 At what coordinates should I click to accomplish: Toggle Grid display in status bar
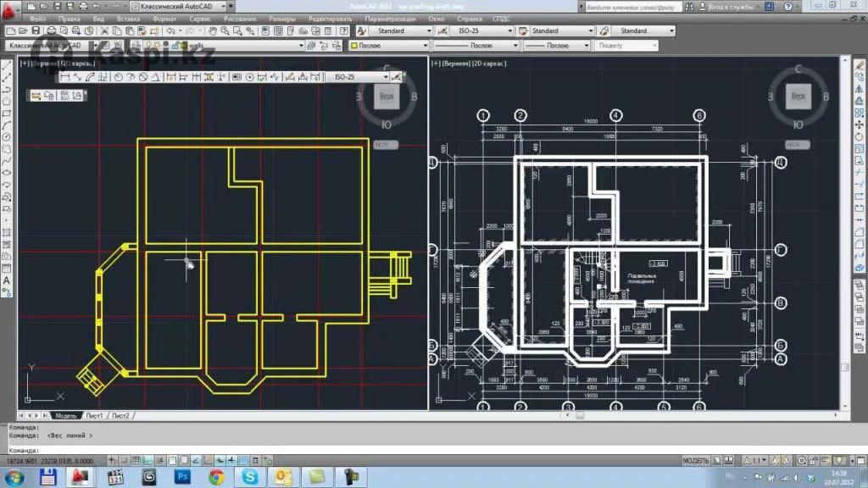point(136,460)
